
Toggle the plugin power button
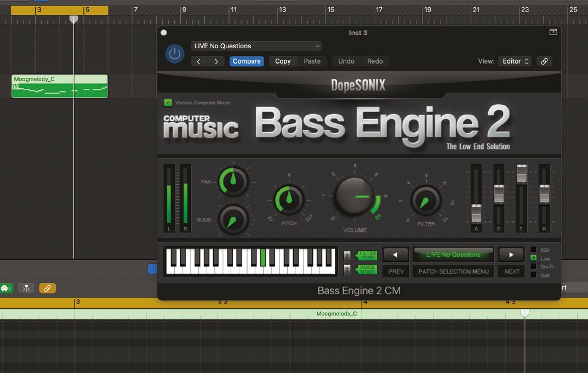click(x=174, y=54)
